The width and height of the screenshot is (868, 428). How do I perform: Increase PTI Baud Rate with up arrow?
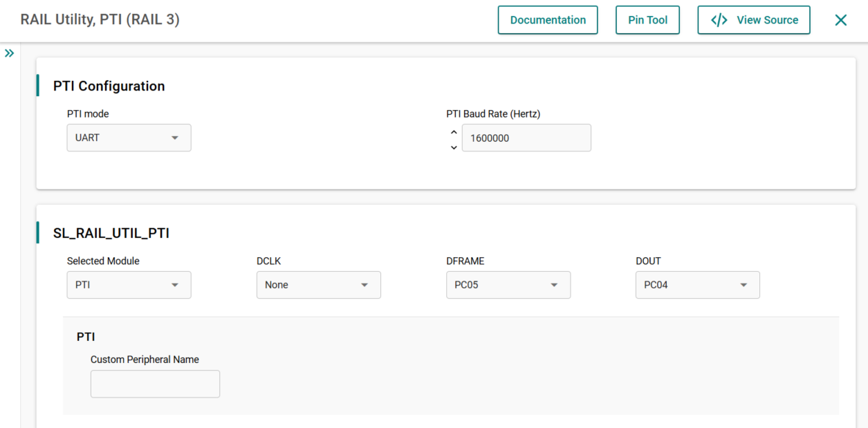tap(454, 132)
